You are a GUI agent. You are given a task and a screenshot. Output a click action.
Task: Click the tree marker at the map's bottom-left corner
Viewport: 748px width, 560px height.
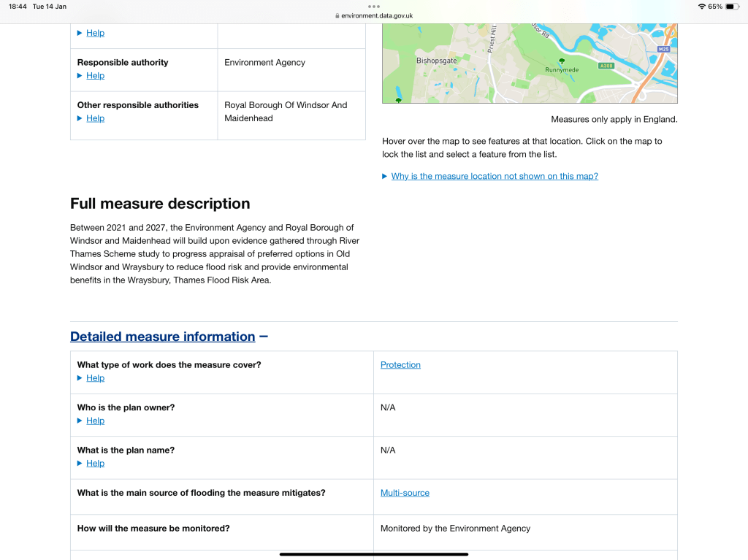point(398,99)
